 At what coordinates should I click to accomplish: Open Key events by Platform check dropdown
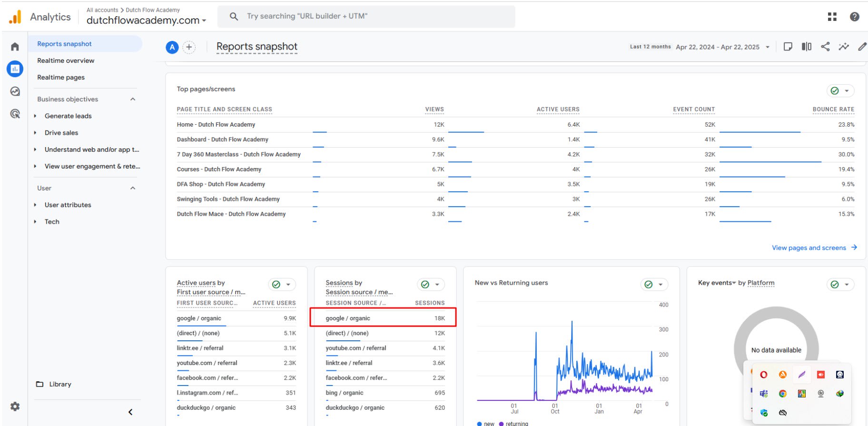(x=840, y=285)
